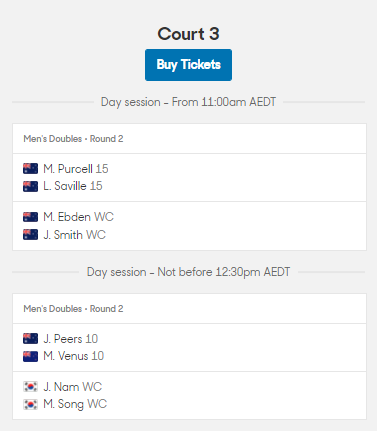The height and width of the screenshot is (431, 377).
Task: Click the Australian flag beside J. Smith
Action: point(30,235)
